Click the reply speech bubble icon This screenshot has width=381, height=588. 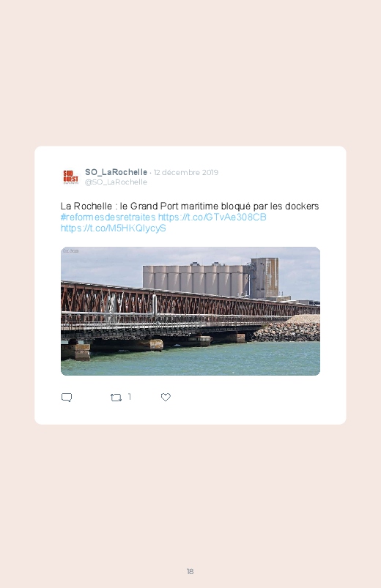[67, 397]
